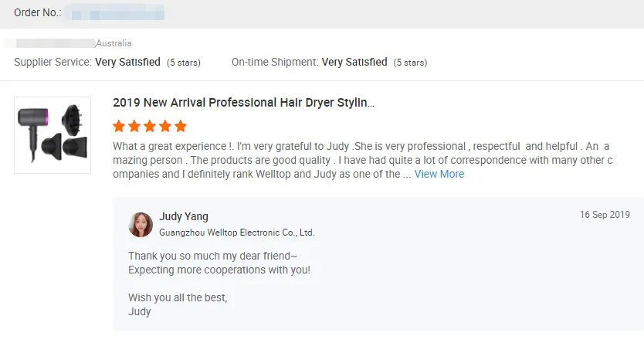Click the Order No. label
This screenshot has height=343, width=644.
point(37,13)
